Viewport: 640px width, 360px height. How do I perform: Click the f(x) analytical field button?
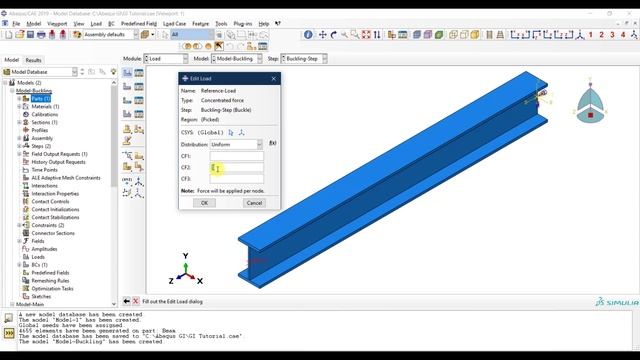click(x=273, y=143)
